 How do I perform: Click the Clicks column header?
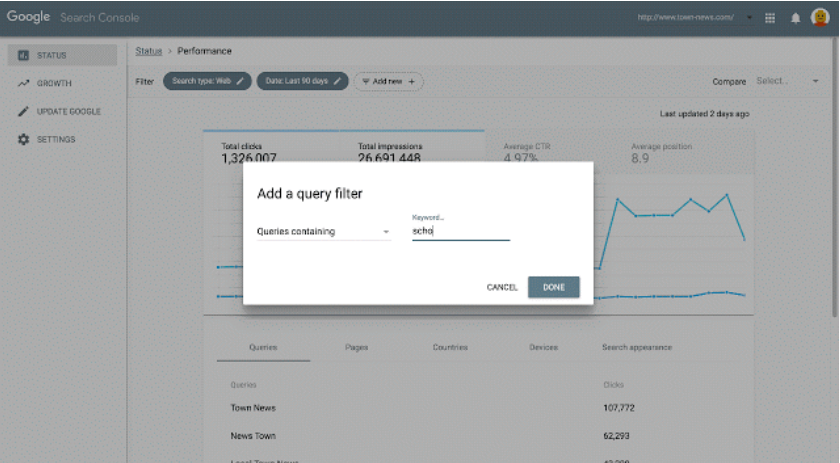point(613,385)
